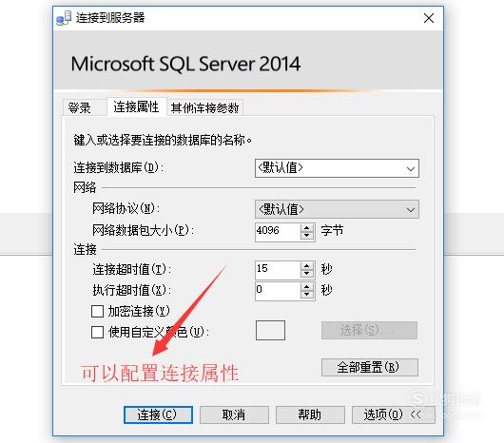Select the 连接属性 tab
504x443 pixels.
(x=136, y=106)
